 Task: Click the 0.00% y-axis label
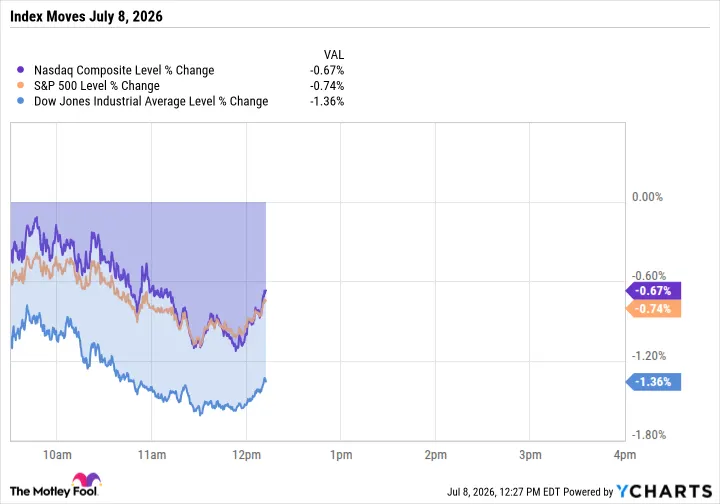[x=647, y=197]
